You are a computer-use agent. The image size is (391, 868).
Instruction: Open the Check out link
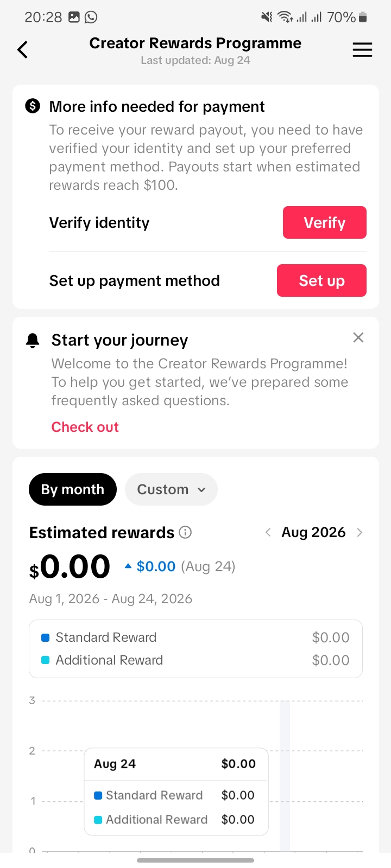point(85,427)
